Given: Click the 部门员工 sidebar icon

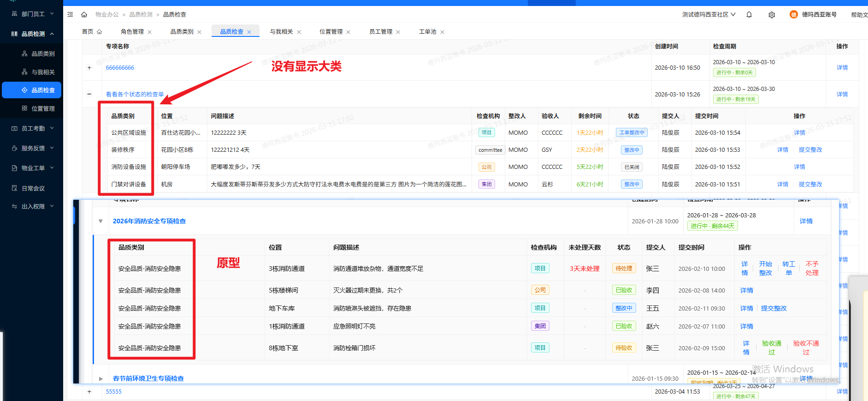Looking at the screenshot, I should tap(14, 14).
